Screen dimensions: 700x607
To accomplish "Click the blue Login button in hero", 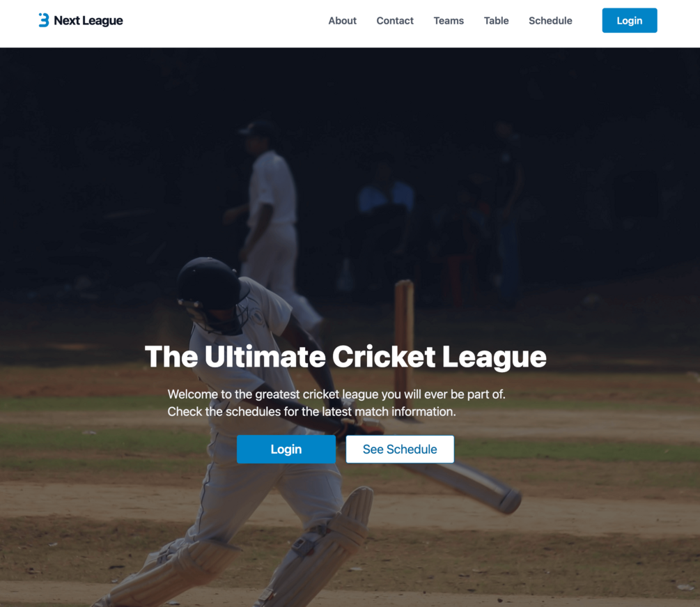I will click(286, 450).
